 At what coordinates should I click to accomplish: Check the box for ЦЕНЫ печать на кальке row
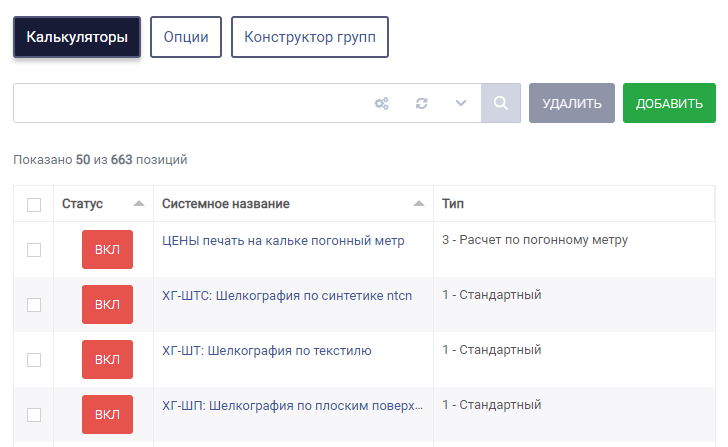pos(34,250)
